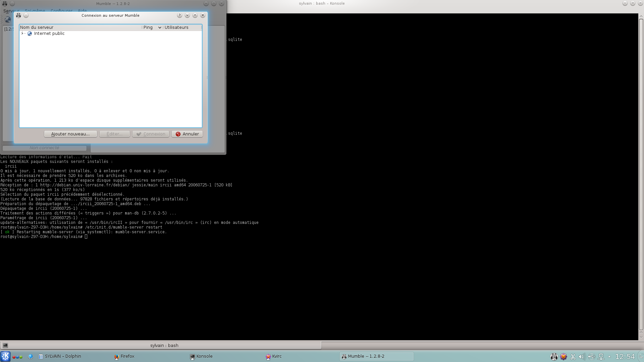644x362 pixels.
Task: Open the KDE application launcher
Action: point(5,356)
